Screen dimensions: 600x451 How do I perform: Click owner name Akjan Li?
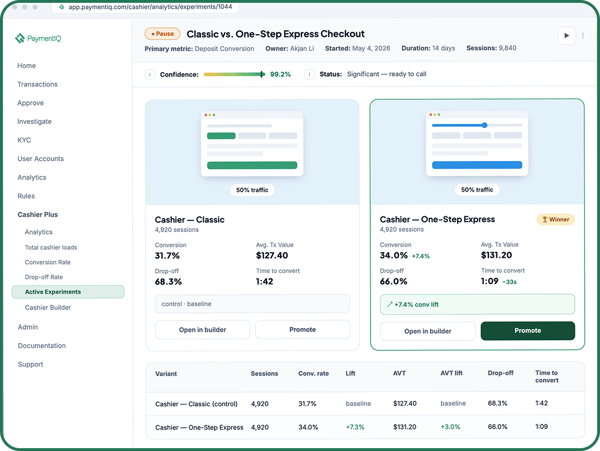[x=302, y=49]
